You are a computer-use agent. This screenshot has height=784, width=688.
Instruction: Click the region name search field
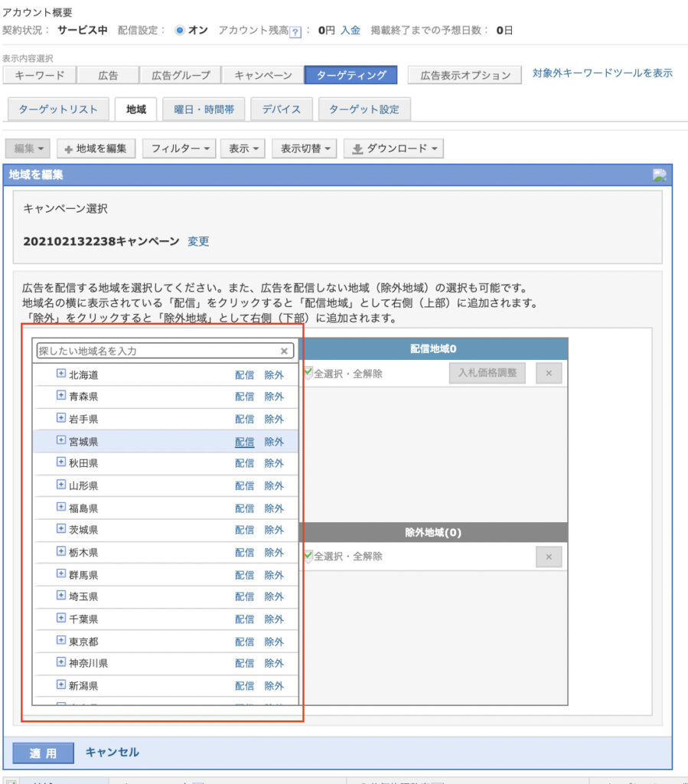pyautogui.click(x=157, y=351)
